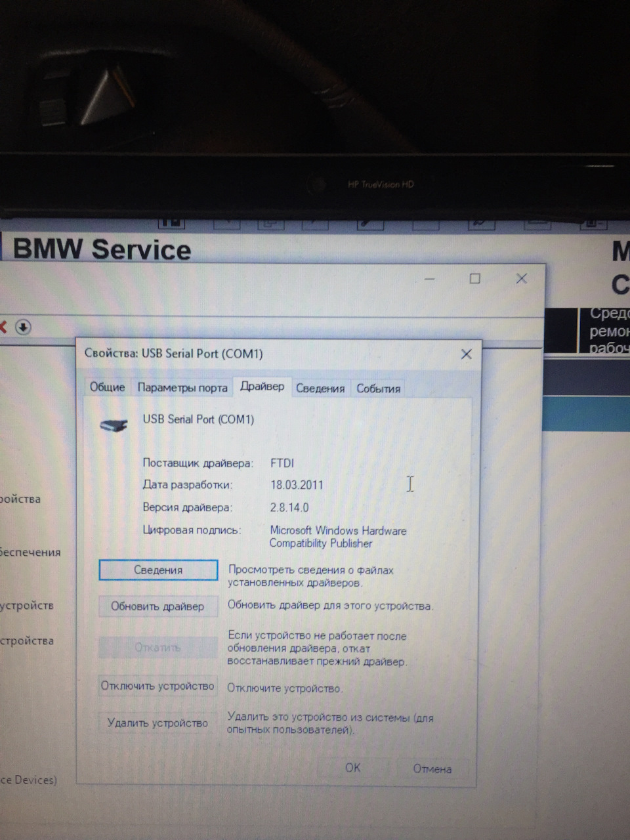630x840 pixels.
Task: Click Обновить драйвер button
Action: coord(157,606)
